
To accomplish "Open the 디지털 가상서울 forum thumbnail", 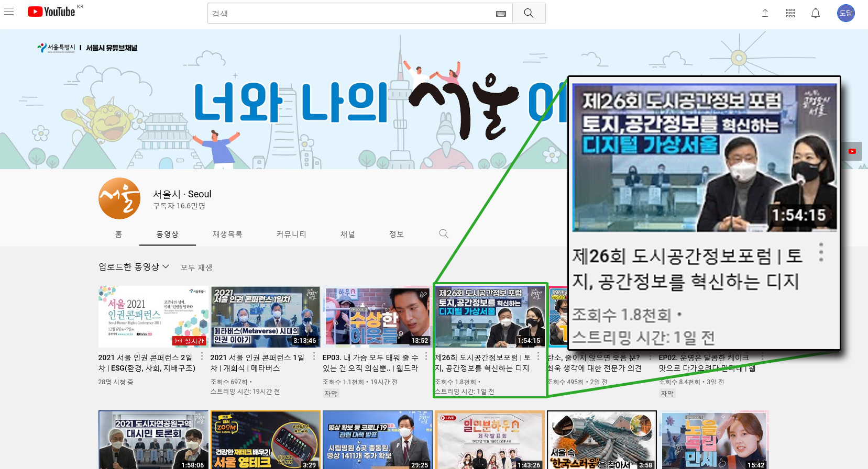I will (x=489, y=316).
